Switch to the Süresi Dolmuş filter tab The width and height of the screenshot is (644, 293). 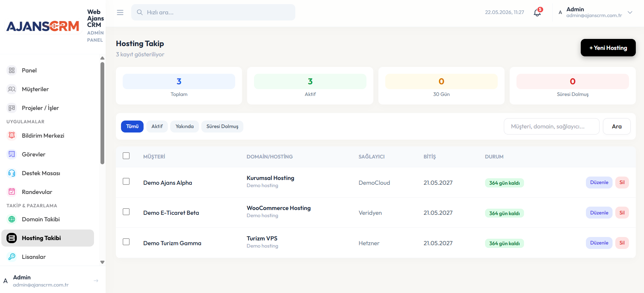click(x=222, y=126)
